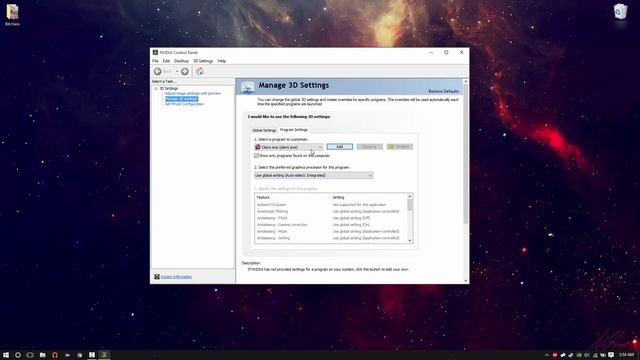Open the Recycle Bin on desktop

click(620, 11)
